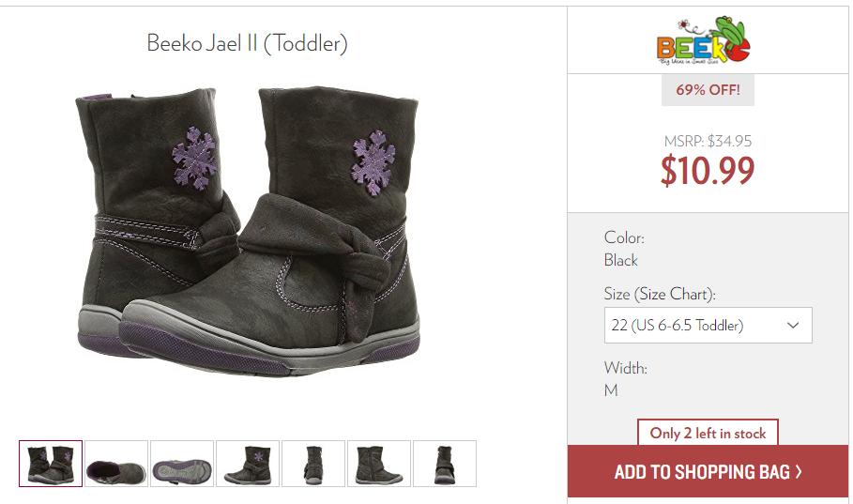Click the chevron arrow in the size box

pyautogui.click(x=793, y=326)
